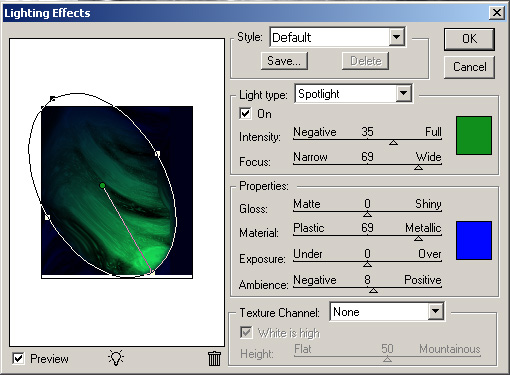Click the Cancel button
The height and width of the screenshot is (375, 510).
[x=469, y=67]
